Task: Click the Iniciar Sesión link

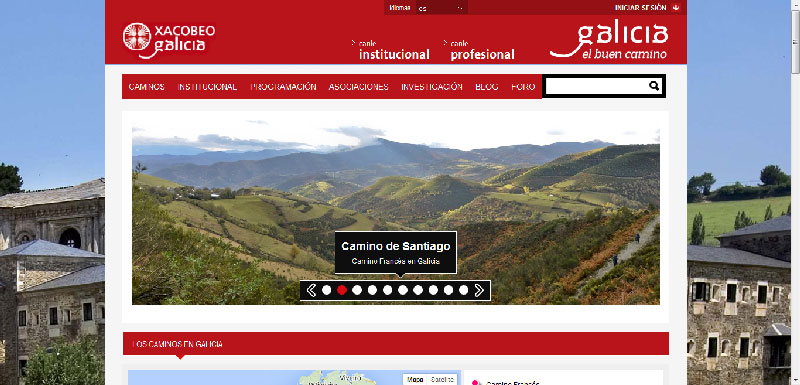Action: [641, 8]
